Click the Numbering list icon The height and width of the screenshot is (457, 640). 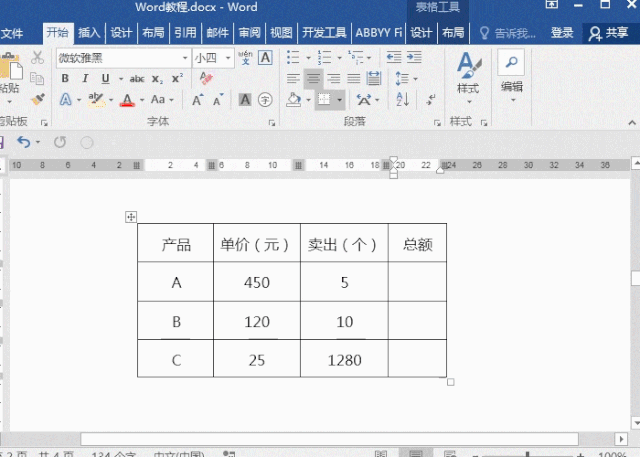324,58
